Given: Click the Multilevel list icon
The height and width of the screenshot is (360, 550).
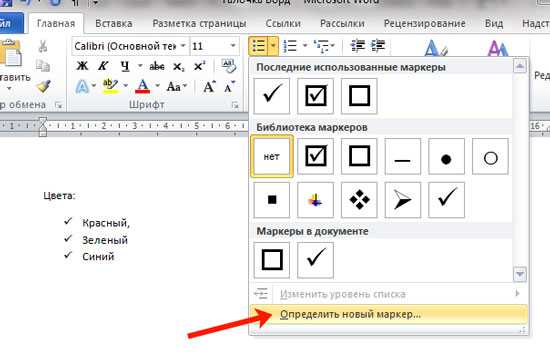Looking at the screenshot, I should (x=322, y=46).
